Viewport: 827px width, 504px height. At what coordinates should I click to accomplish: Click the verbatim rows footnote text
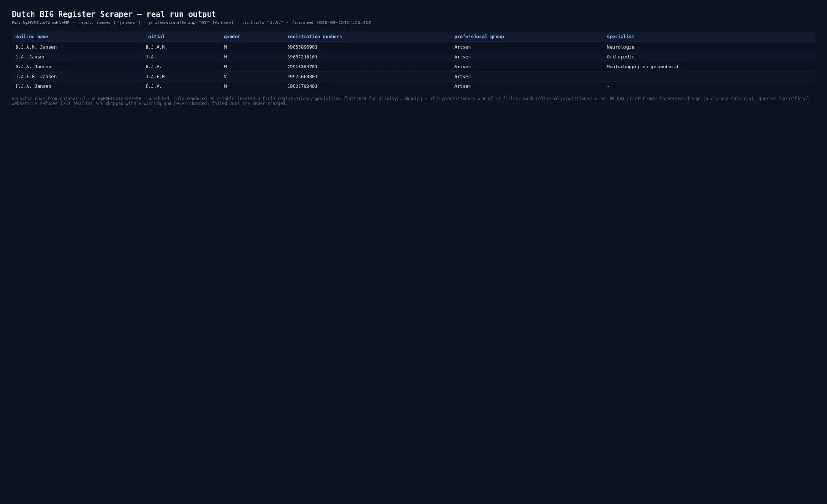[410, 101]
